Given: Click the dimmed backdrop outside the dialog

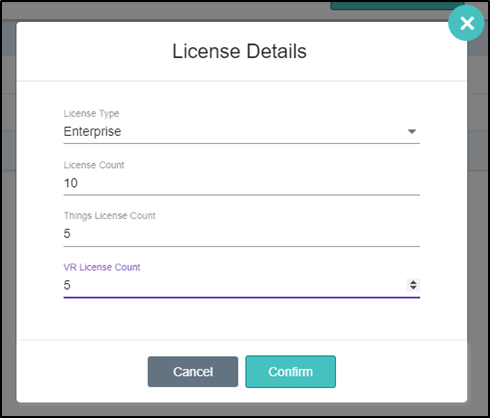Looking at the screenshot, I should click(8, 233).
